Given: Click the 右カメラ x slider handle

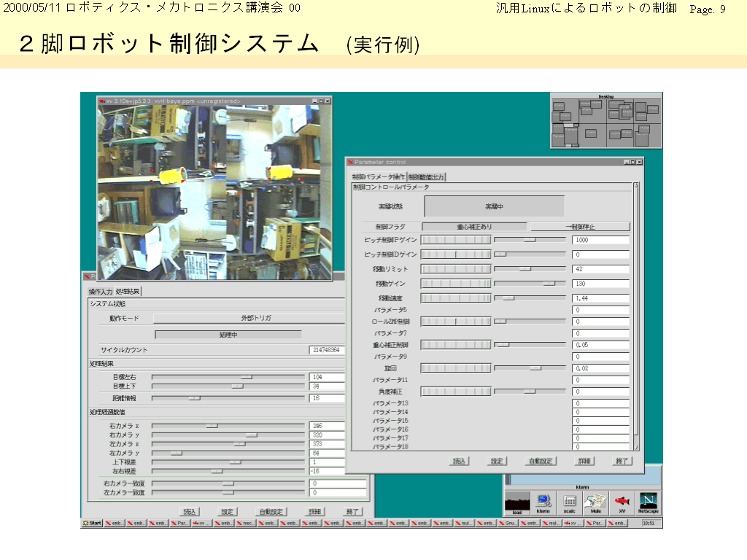Looking at the screenshot, I should [x=212, y=426].
